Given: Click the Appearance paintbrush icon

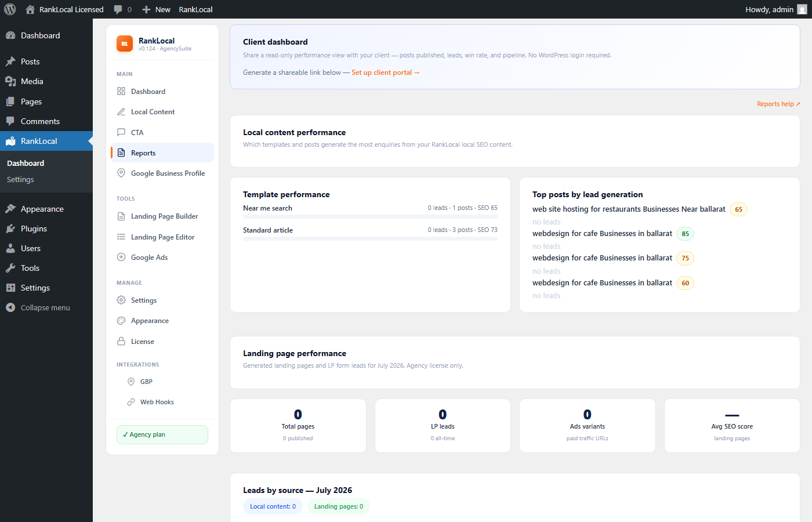Looking at the screenshot, I should click(x=10, y=209).
